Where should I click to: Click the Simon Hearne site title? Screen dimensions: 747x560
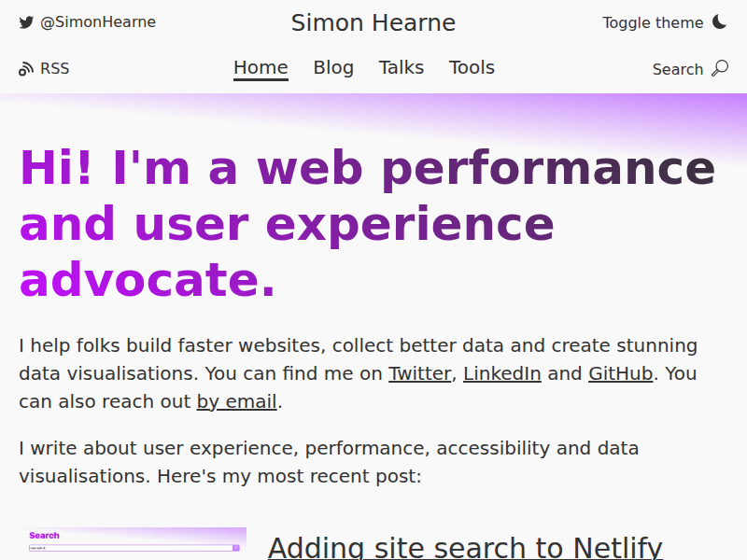[373, 22]
